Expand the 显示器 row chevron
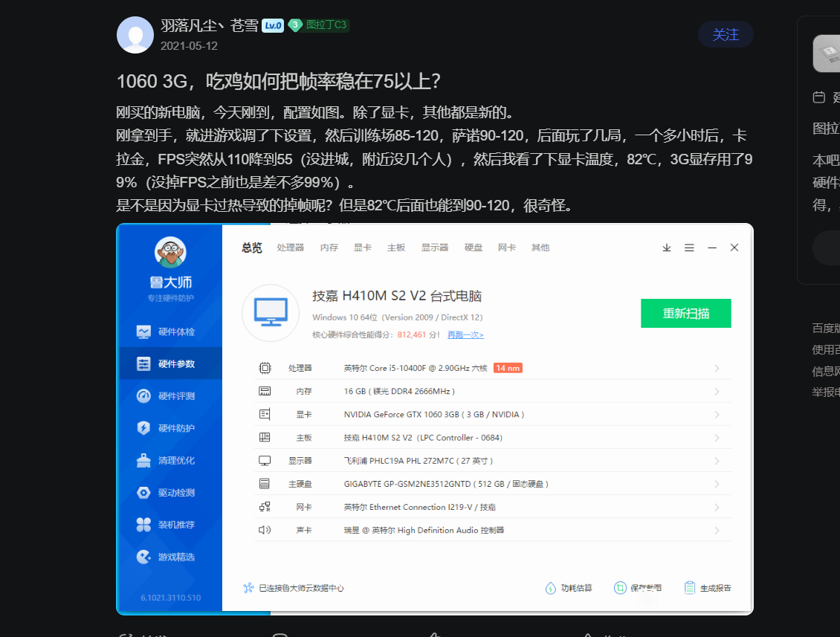This screenshot has width=840, height=637. tap(717, 461)
